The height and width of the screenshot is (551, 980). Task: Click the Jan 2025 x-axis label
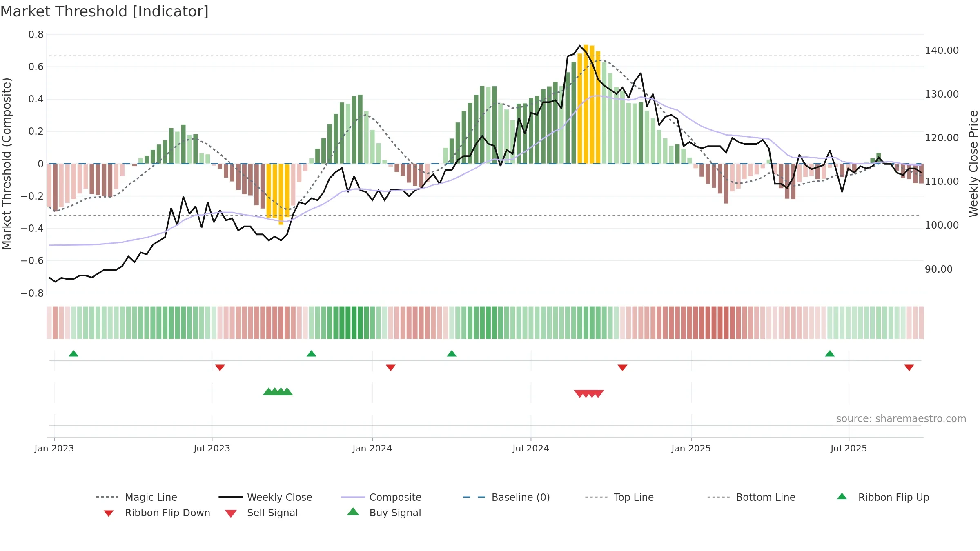coord(691,449)
